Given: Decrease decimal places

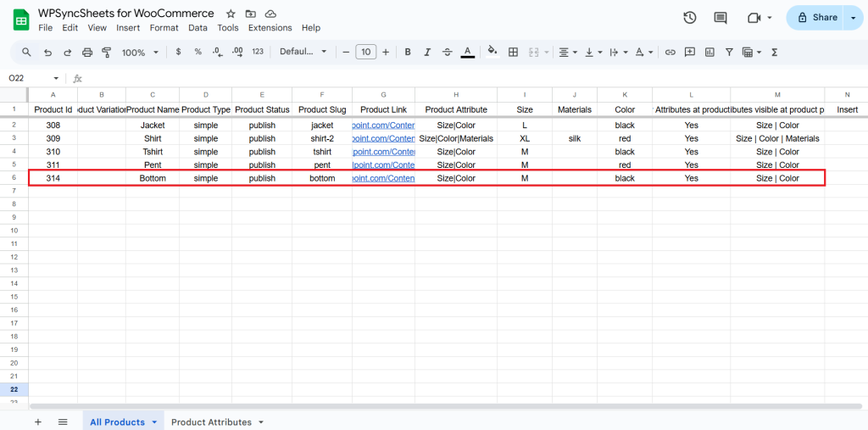Looking at the screenshot, I should tap(218, 52).
